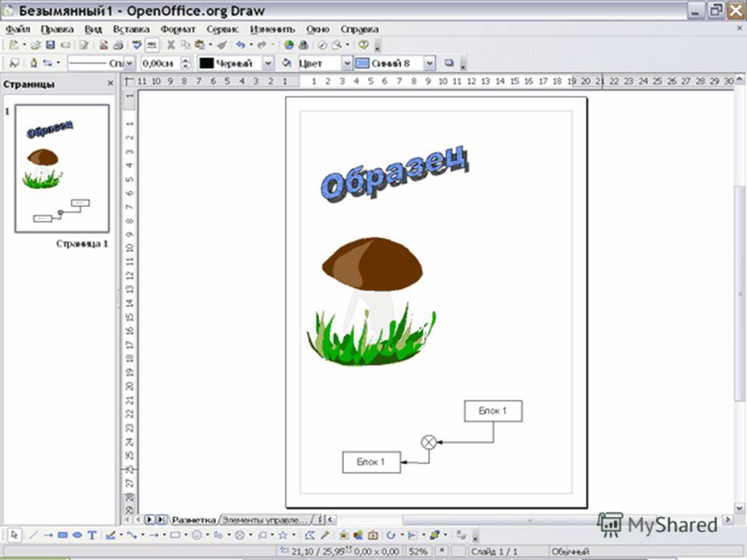Insert a chart via toolbar

coord(289,45)
